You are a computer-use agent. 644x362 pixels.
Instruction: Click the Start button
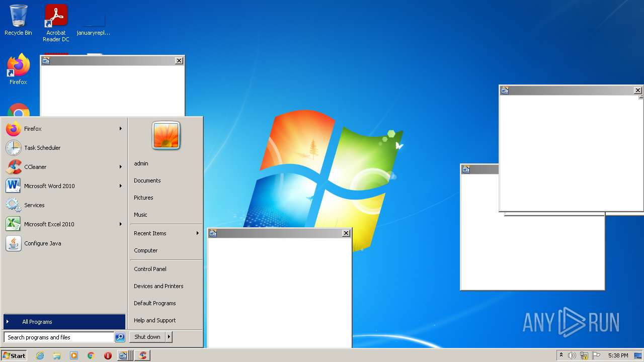pyautogui.click(x=14, y=355)
